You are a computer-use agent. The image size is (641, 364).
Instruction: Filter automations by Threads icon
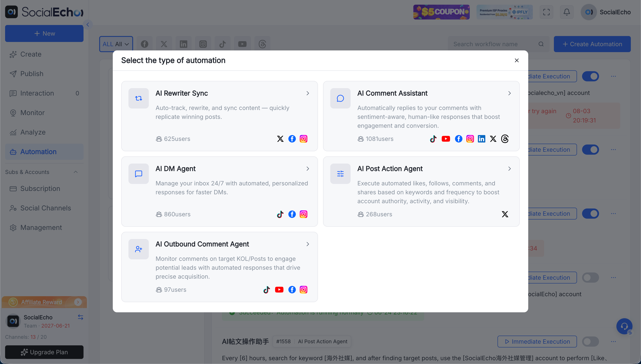(x=262, y=44)
